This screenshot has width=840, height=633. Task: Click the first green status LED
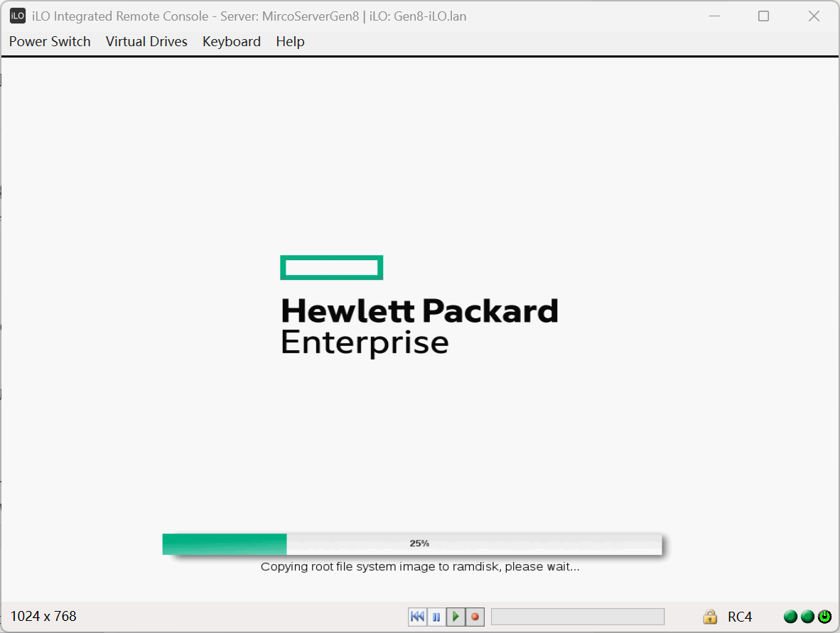tap(790, 617)
